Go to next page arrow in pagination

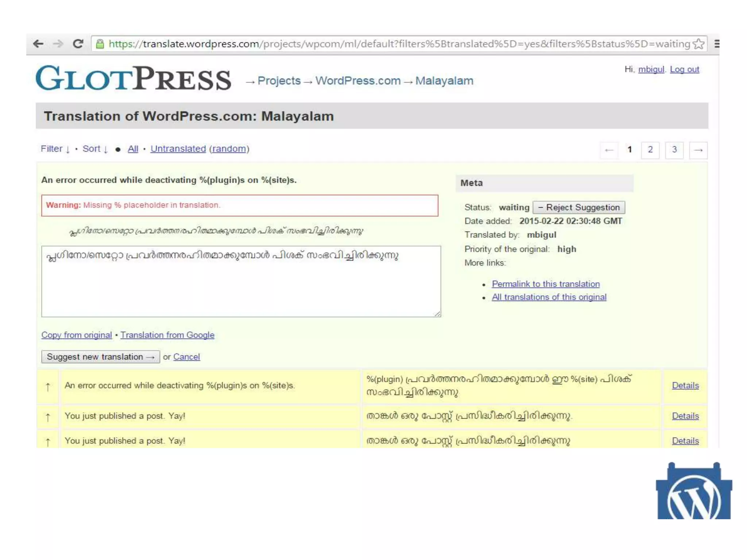point(698,150)
